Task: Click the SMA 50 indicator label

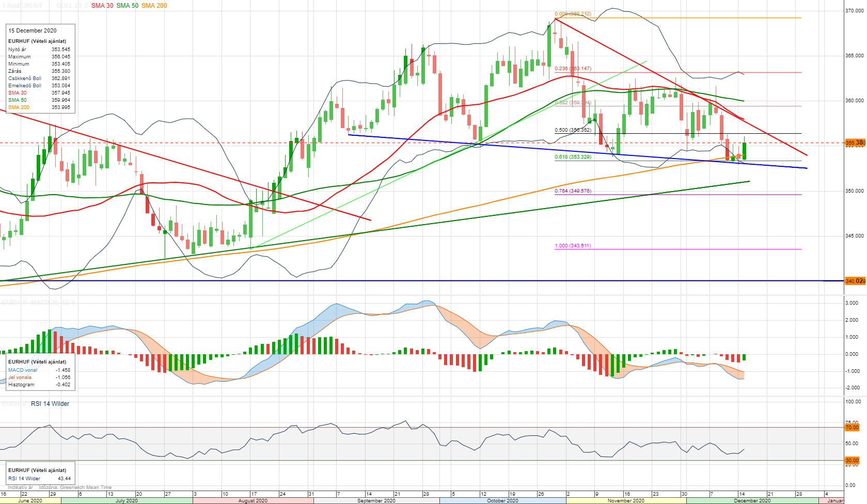Action: click(x=127, y=6)
